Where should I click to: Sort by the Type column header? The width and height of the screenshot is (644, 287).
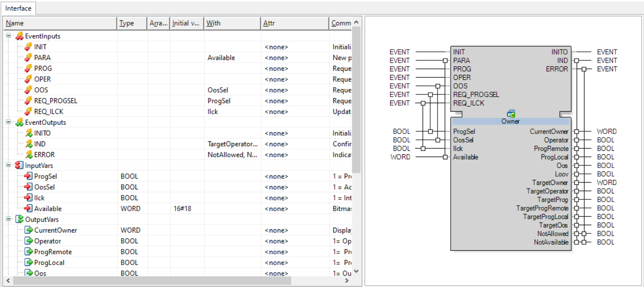(132, 23)
